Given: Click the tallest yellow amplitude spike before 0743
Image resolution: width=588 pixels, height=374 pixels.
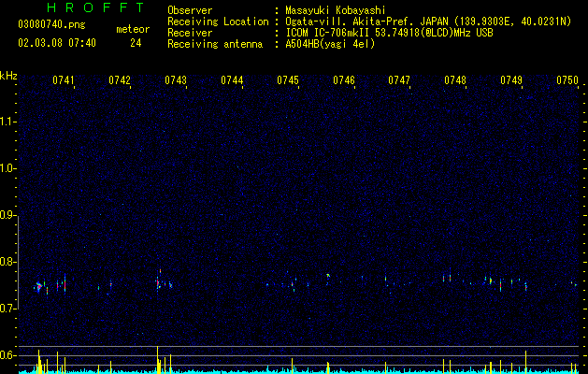Looking at the screenshot, I should click(x=157, y=359).
